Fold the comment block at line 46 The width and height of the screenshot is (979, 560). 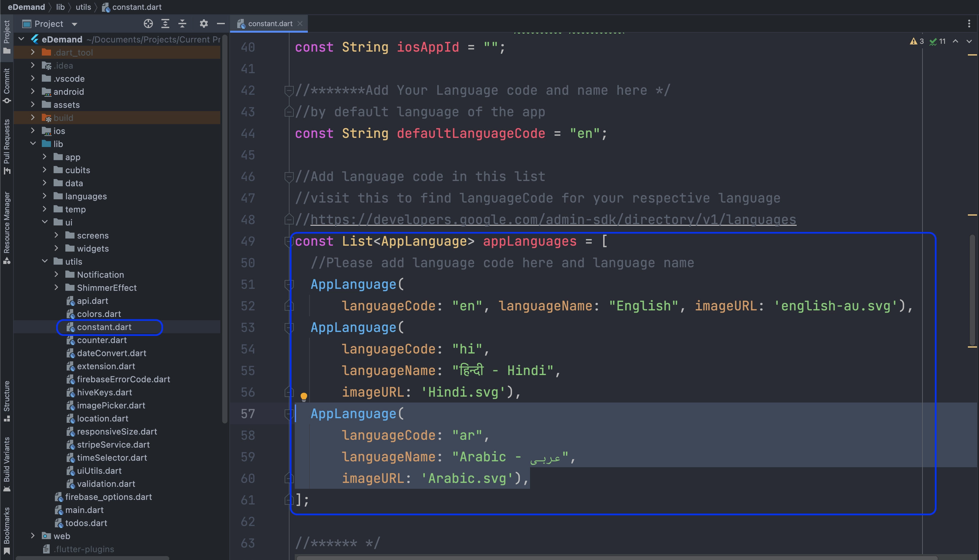[x=289, y=177]
